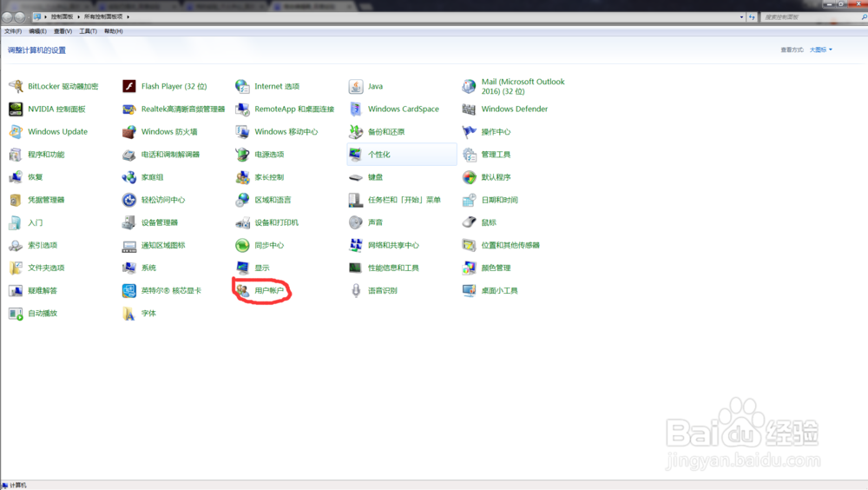Open 家长控制 icon
Image resolution: width=868 pixels, height=490 pixels.
coord(242,177)
